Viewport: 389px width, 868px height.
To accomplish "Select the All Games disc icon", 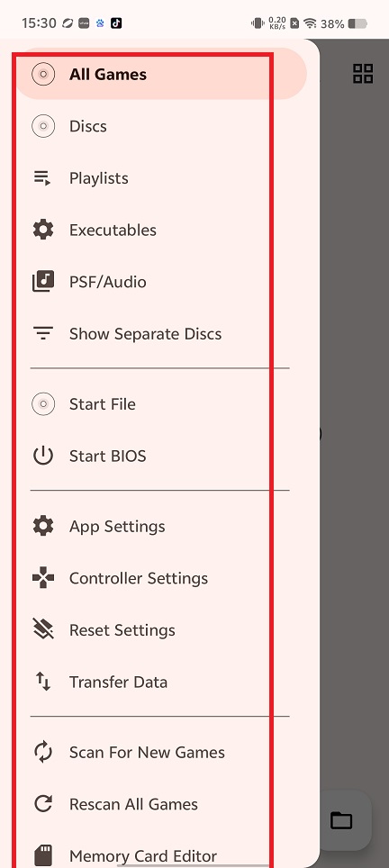I will pos(43,74).
